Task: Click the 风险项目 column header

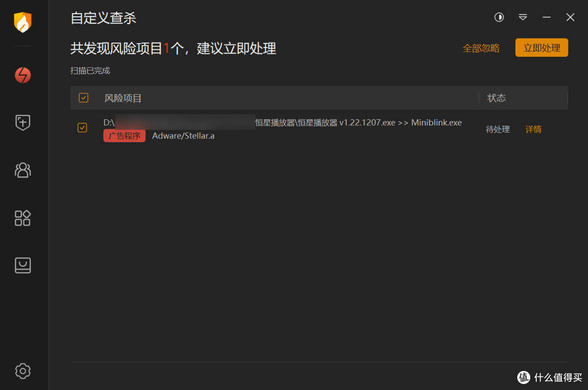Action: pyautogui.click(x=122, y=98)
